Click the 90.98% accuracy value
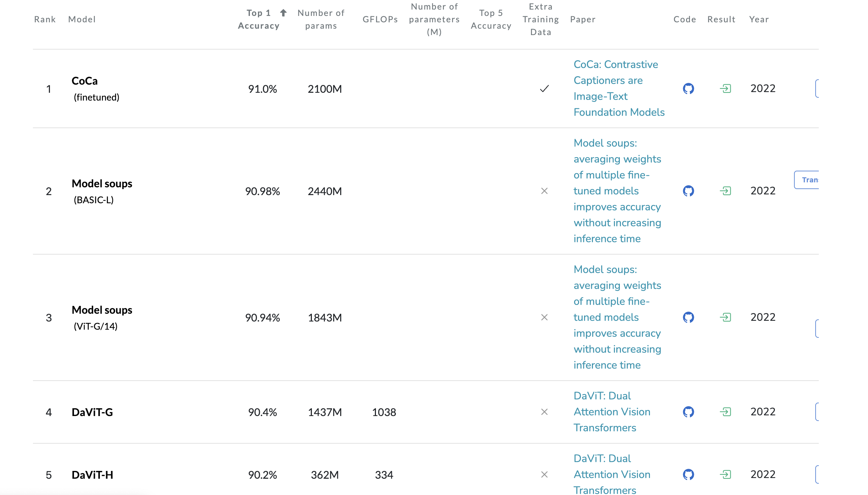The width and height of the screenshot is (868, 495). 262,191
